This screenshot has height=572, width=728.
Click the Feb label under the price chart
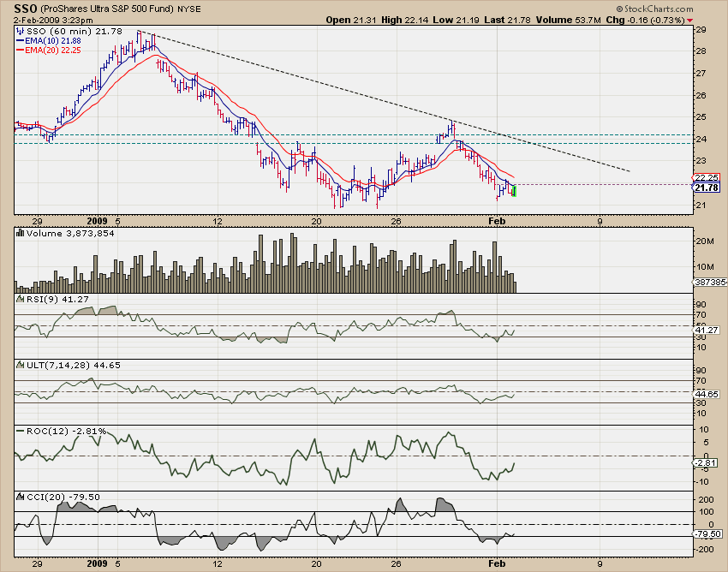click(497, 222)
